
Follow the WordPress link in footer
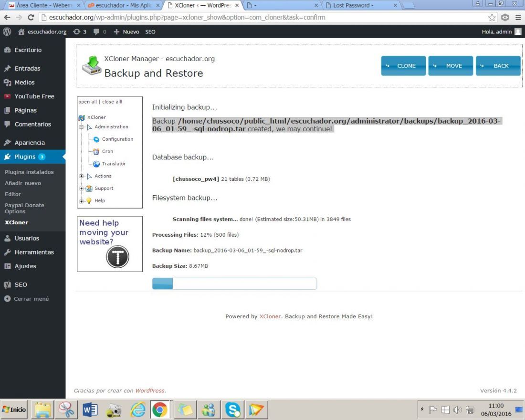point(150,391)
